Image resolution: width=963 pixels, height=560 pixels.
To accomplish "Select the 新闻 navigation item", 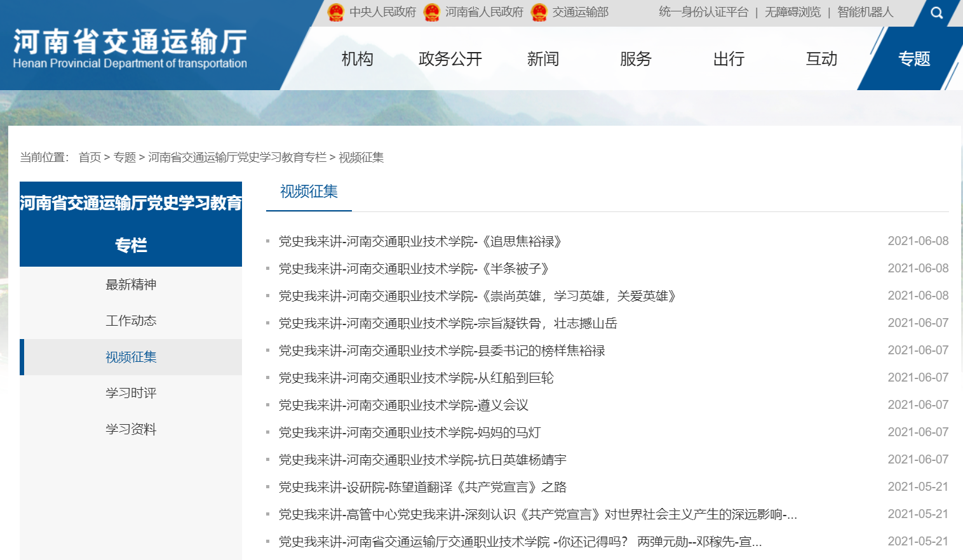I will click(543, 59).
